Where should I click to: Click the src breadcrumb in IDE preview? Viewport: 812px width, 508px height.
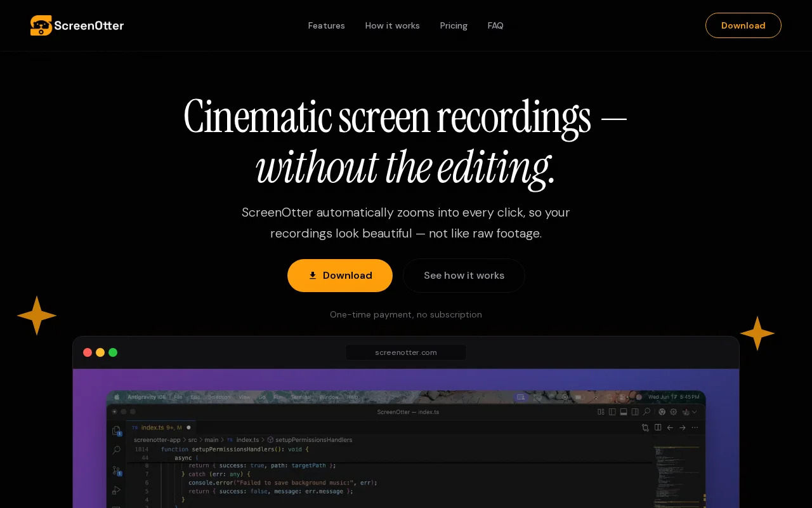(193, 439)
